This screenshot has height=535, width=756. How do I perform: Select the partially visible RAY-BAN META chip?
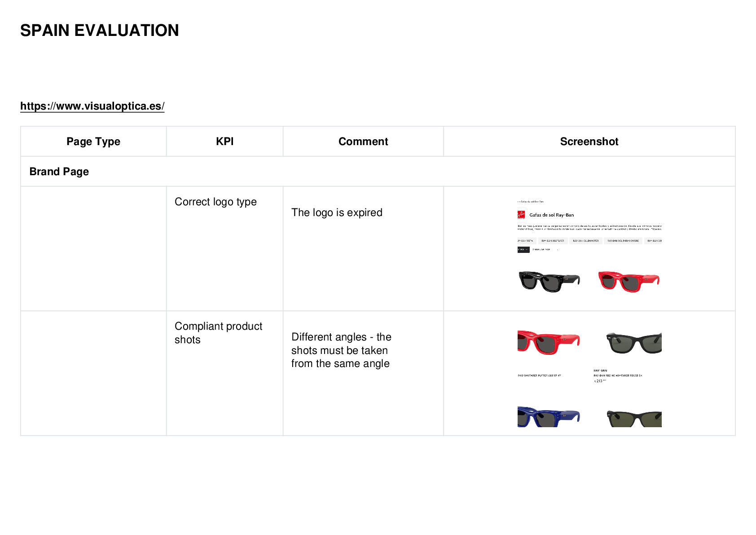pyautogui.click(x=527, y=241)
